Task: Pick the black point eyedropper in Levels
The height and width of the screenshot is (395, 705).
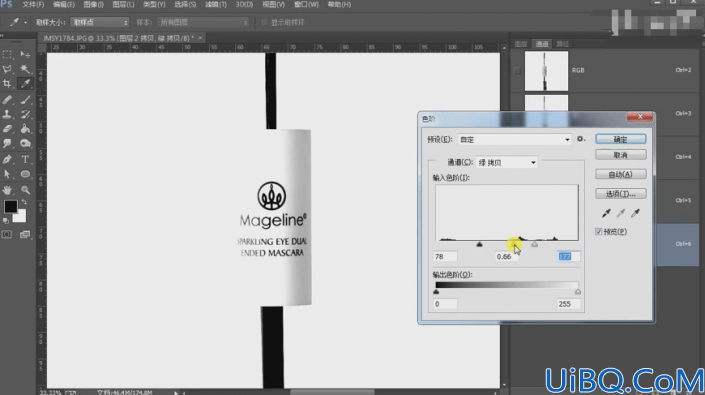Action: (606, 213)
